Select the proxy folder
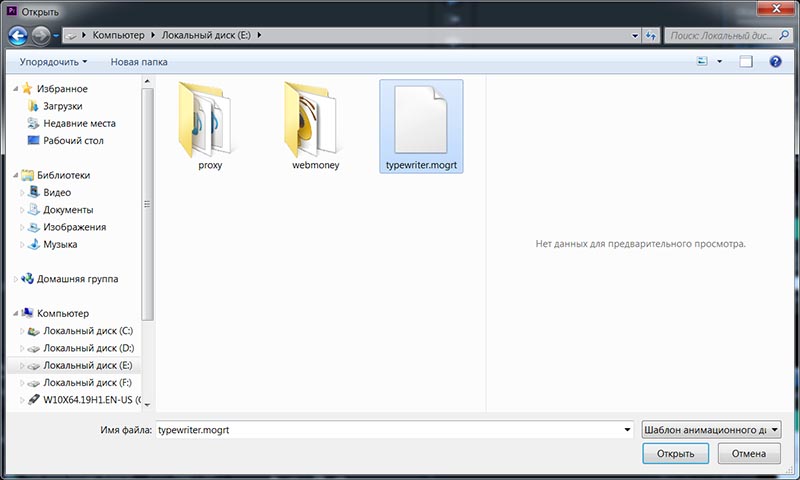This screenshot has height=480, width=800. [210, 126]
